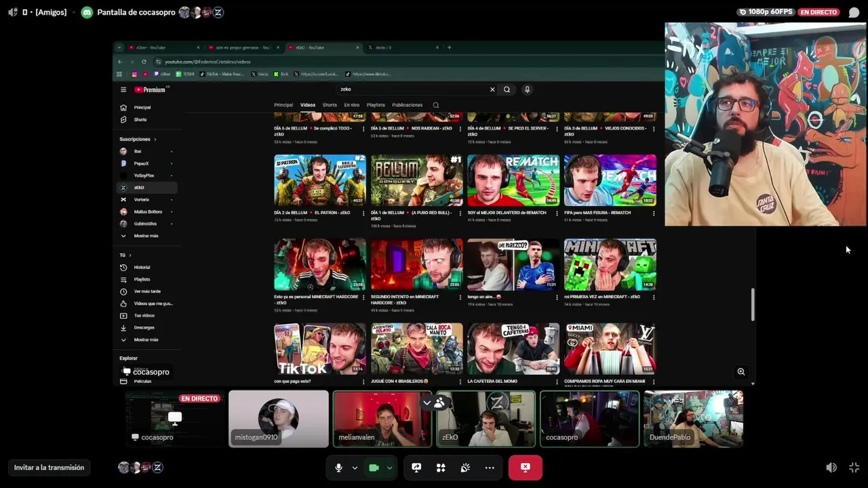Click the voice search microphone icon
868x488 pixels.
point(527,89)
